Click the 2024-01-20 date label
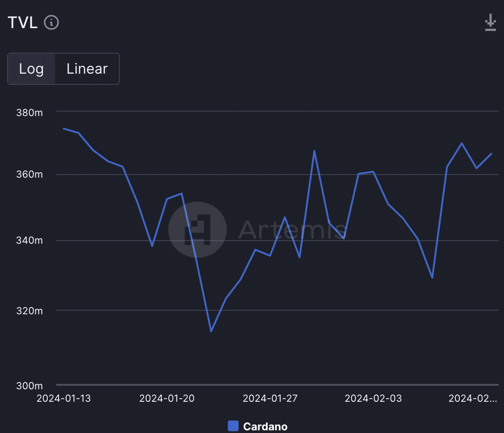Screen dimensions: 504x433 coord(167,398)
